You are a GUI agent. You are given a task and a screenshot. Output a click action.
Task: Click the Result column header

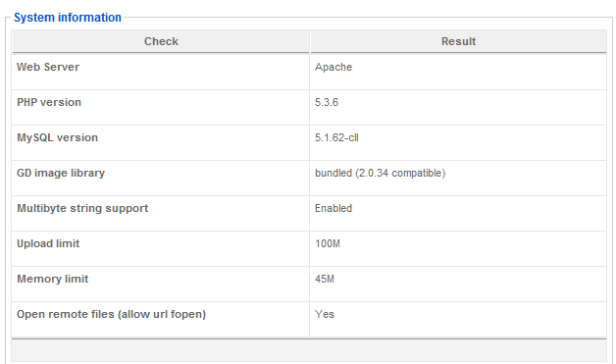(x=458, y=41)
